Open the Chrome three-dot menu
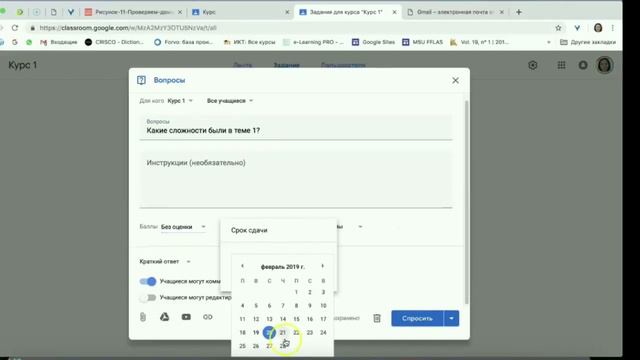The width and height of the screenshot is (640, 360). [612, 28]
